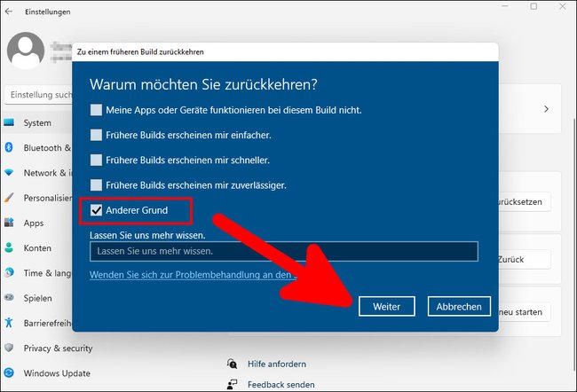Open Spielen settings category
The image size is (577, 392).
(x=37, y=298)
